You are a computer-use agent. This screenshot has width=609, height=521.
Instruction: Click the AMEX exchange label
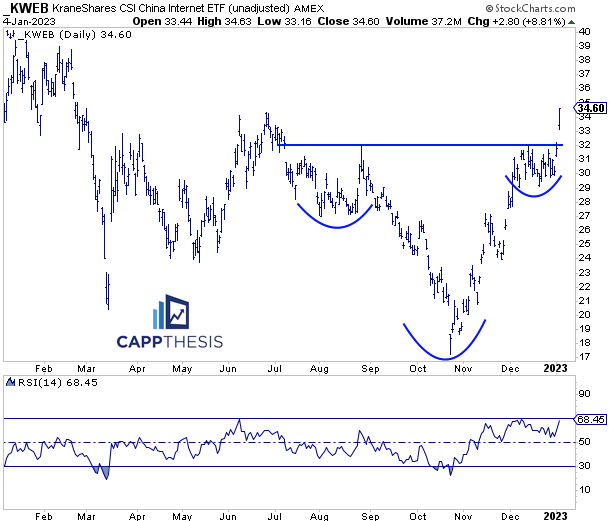(309, 8)
